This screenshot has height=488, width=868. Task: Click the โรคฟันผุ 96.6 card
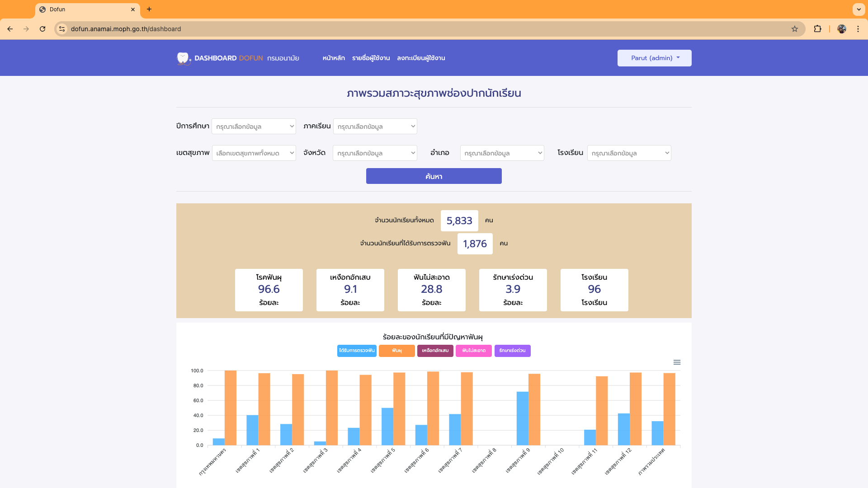coord(269,290)
